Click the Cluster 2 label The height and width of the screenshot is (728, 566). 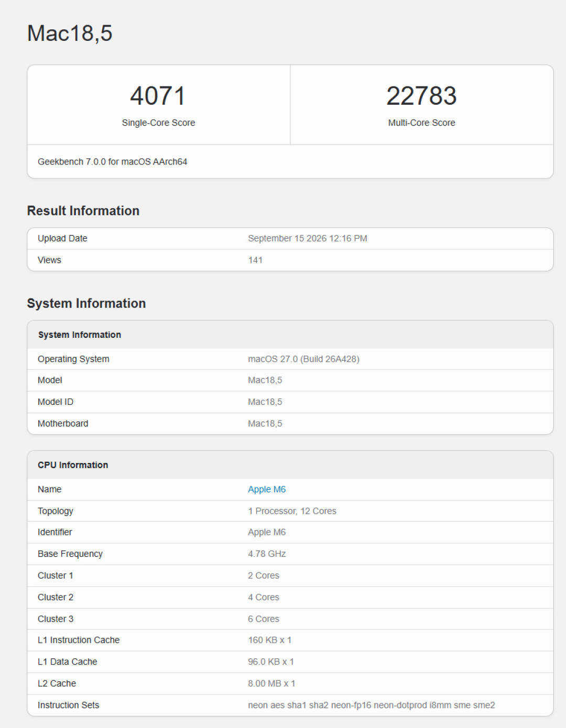[56, 597]
